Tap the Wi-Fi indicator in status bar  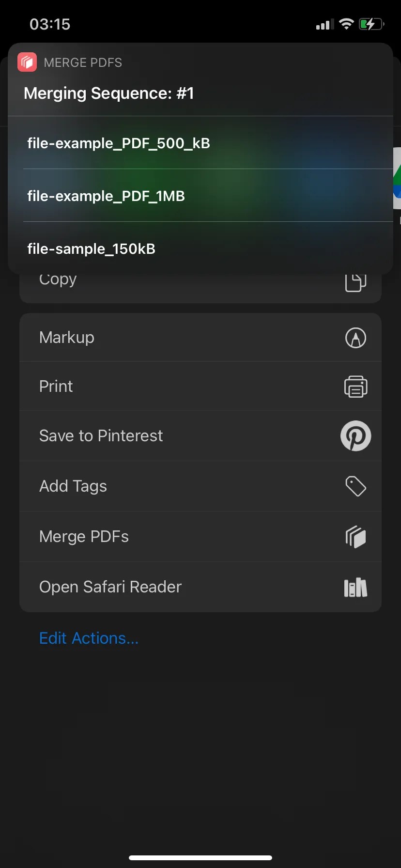[x=346, y=23]
